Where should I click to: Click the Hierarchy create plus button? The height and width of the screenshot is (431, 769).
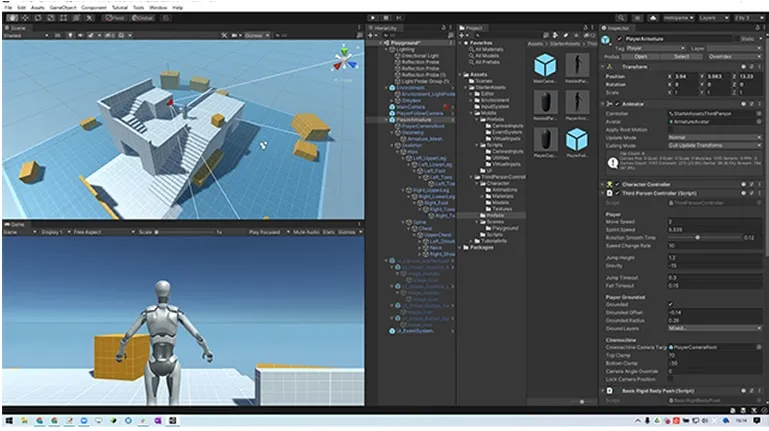(371, 35)
